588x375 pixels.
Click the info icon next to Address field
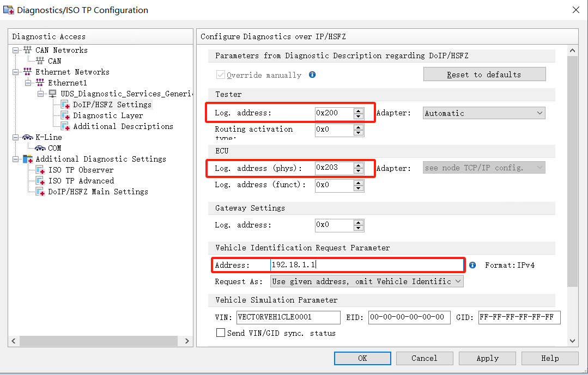tap(472, 265)
